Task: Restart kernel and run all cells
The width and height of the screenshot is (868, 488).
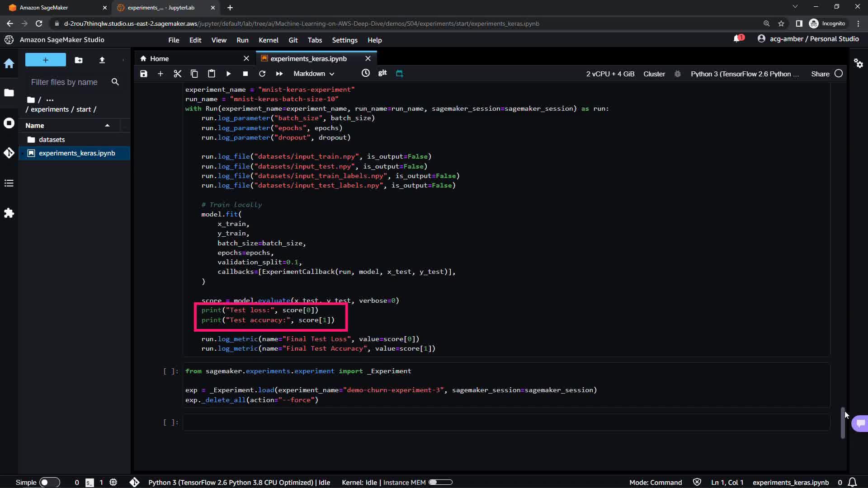Action: point(279,74)
